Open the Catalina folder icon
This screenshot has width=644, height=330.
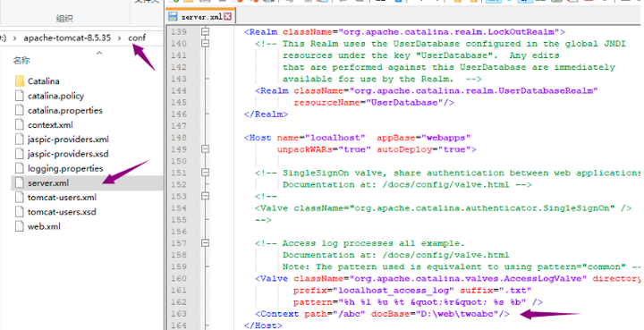pos(20,80)
